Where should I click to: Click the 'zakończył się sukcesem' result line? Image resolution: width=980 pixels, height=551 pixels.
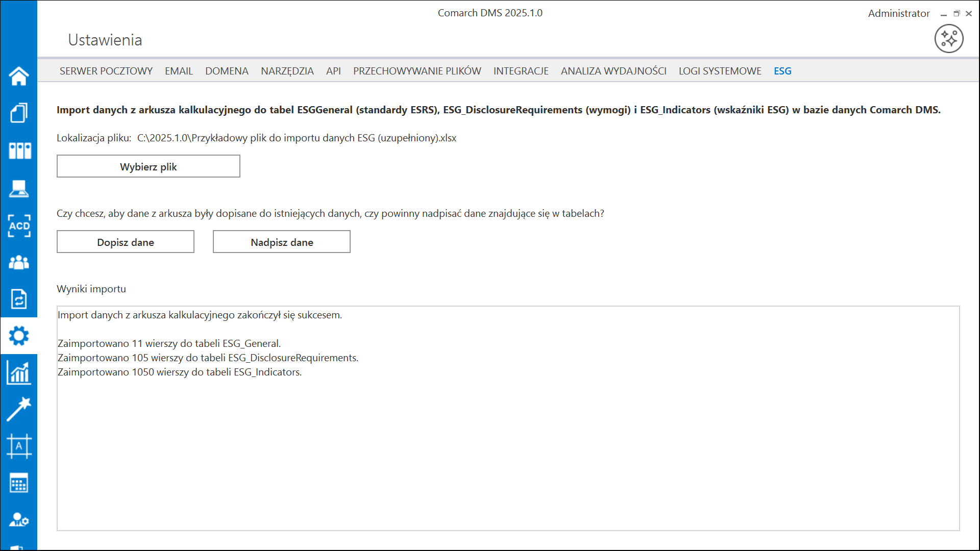point(200,315)
